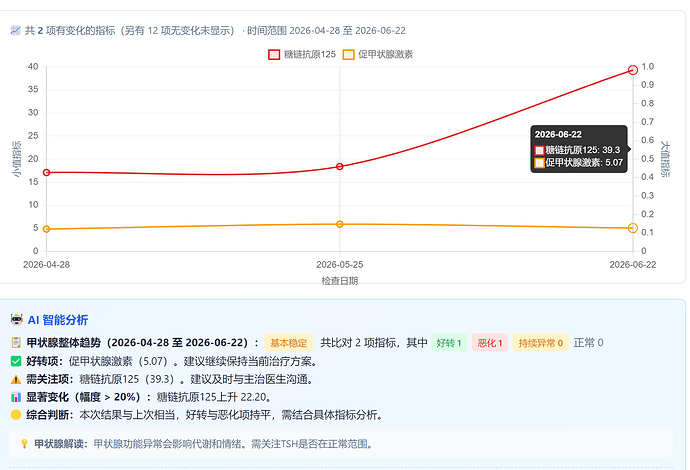
Task: Click 糖链抗原125 data point at 2026-06-22
Action: tap(633, 70)
